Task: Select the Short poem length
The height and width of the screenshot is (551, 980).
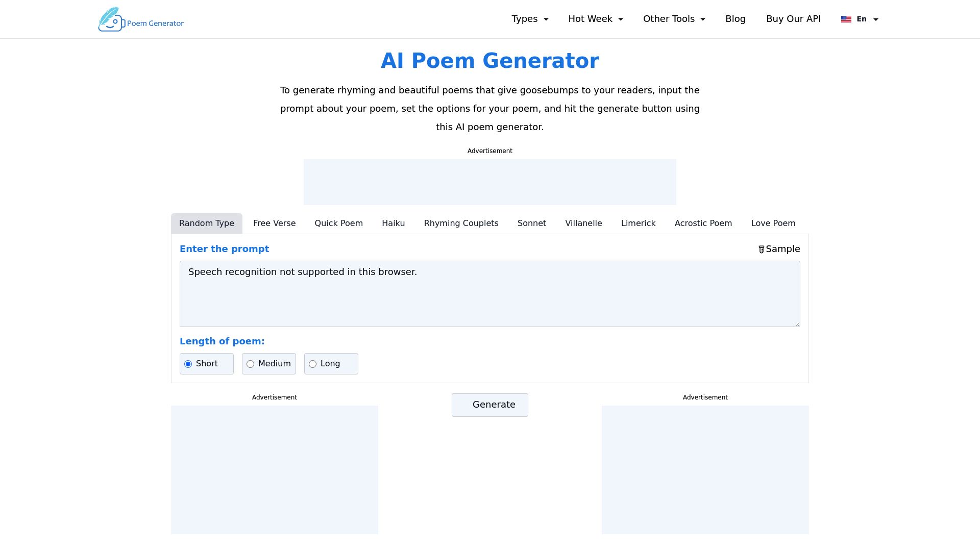Action: click(x=189, y=364)
